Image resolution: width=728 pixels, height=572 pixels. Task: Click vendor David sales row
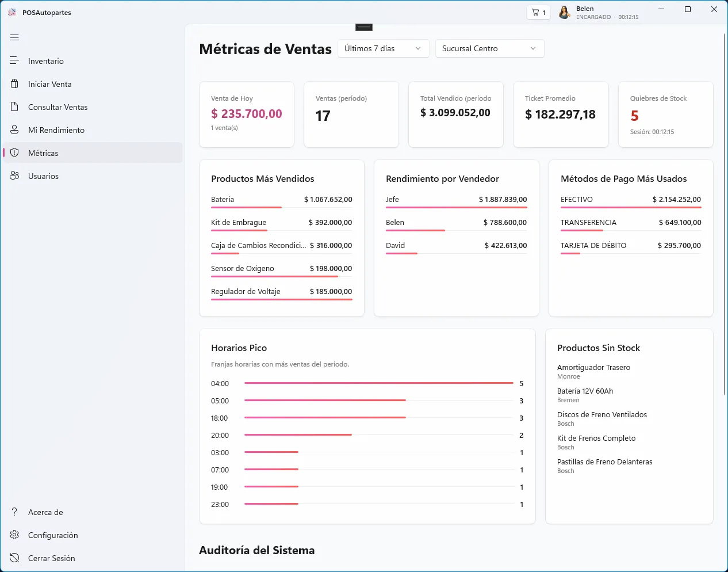(x=457, y=246)
